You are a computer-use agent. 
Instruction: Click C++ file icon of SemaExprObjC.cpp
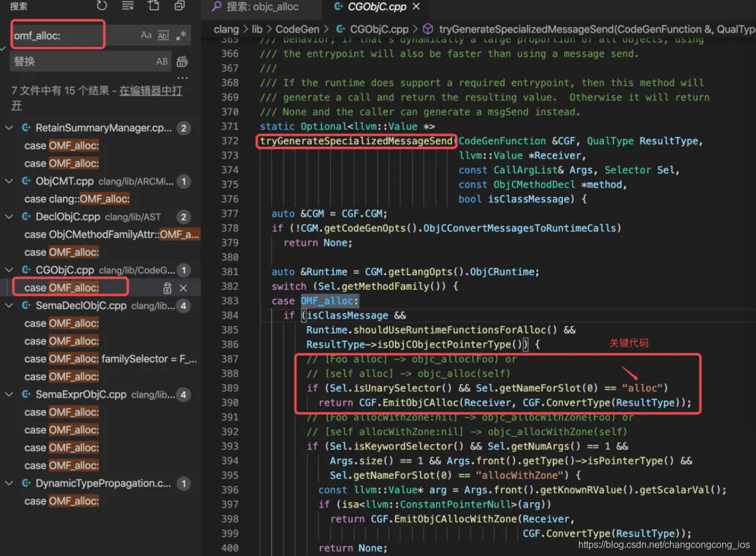click(26, 394)
